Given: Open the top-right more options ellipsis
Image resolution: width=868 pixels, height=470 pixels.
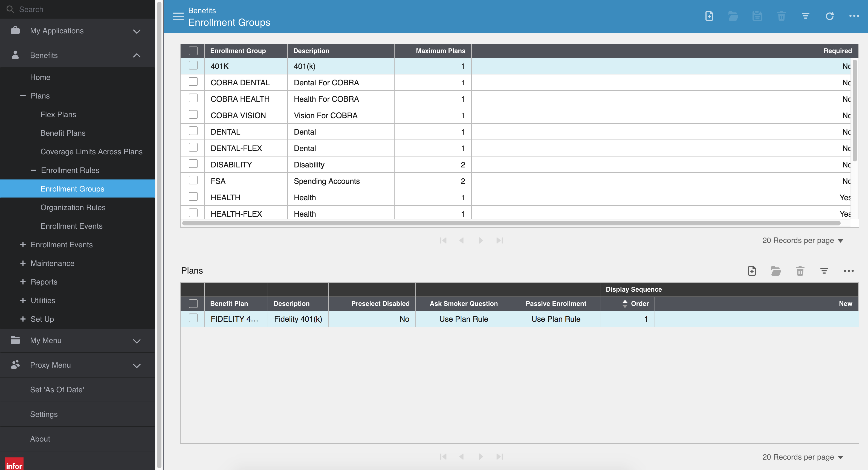Looking at the screenshot, I should tap(854, 16).
